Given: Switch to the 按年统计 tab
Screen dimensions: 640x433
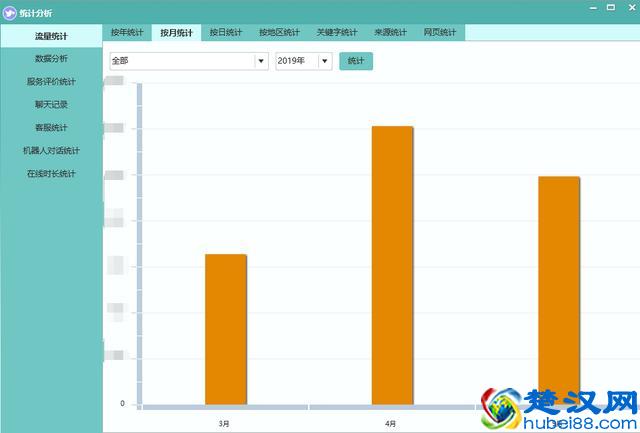Looking at the screenshot, I should 127,33.
